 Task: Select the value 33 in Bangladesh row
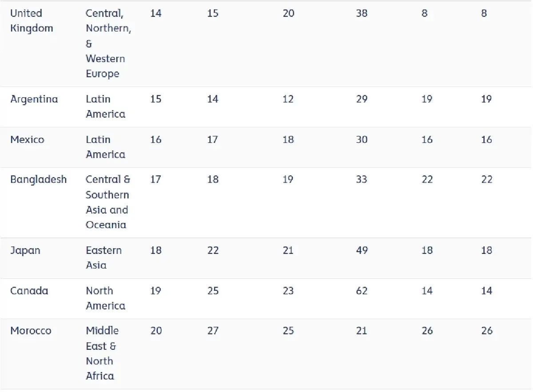coord(362,179)
